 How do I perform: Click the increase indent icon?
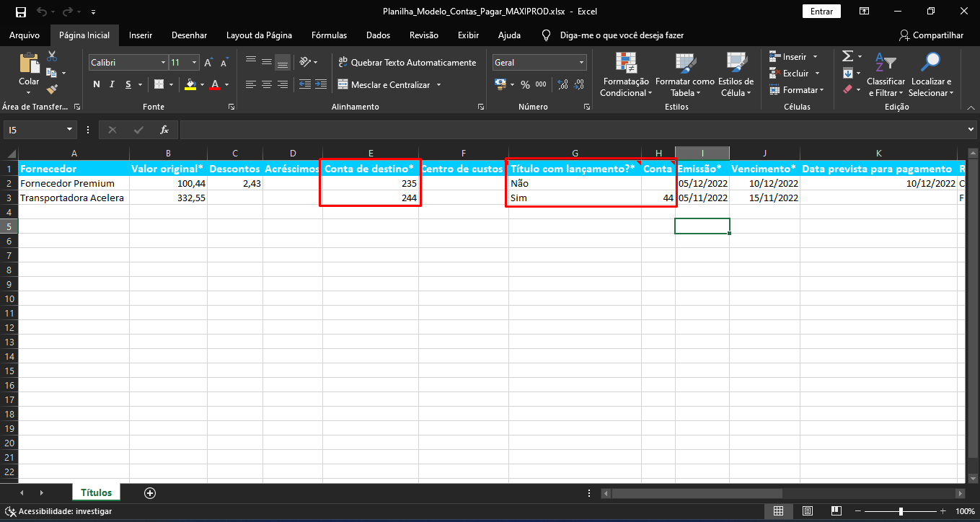pos(320,85)
